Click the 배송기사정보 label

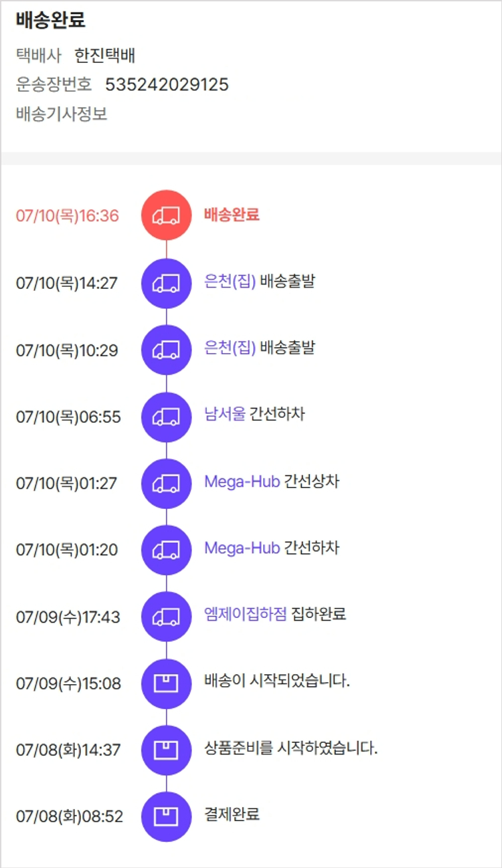tap(62, 114)
